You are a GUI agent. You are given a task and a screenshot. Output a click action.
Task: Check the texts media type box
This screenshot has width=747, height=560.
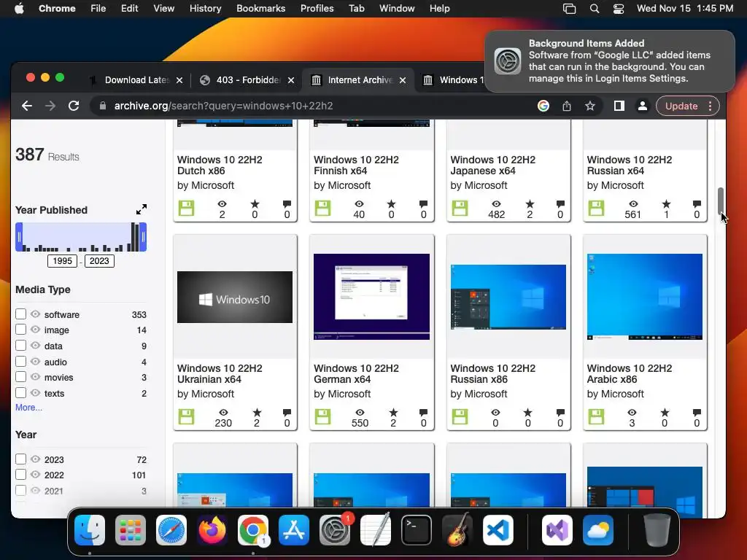pos(20,393)
